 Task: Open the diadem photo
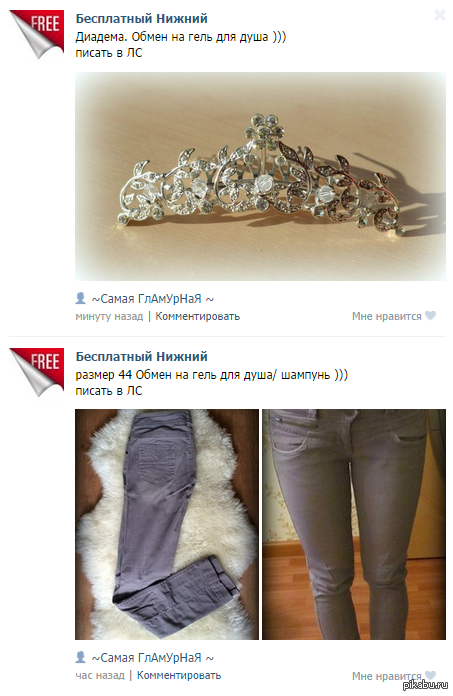click(x=260, y=176)
